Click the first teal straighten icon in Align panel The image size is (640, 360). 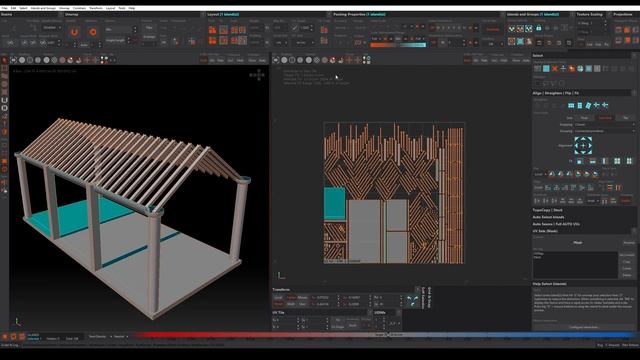point(571,105)
